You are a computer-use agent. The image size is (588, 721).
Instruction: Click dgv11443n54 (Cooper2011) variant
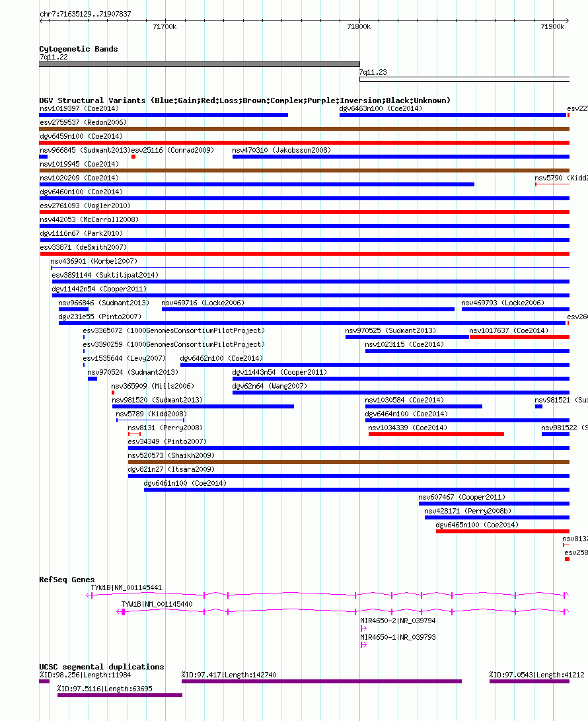(401, 379)
